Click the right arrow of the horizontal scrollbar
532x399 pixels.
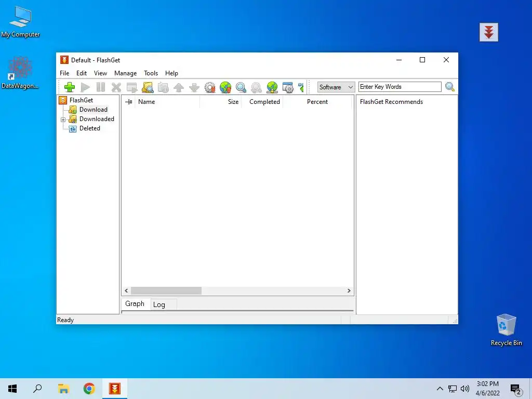click(x=349, y=291)
